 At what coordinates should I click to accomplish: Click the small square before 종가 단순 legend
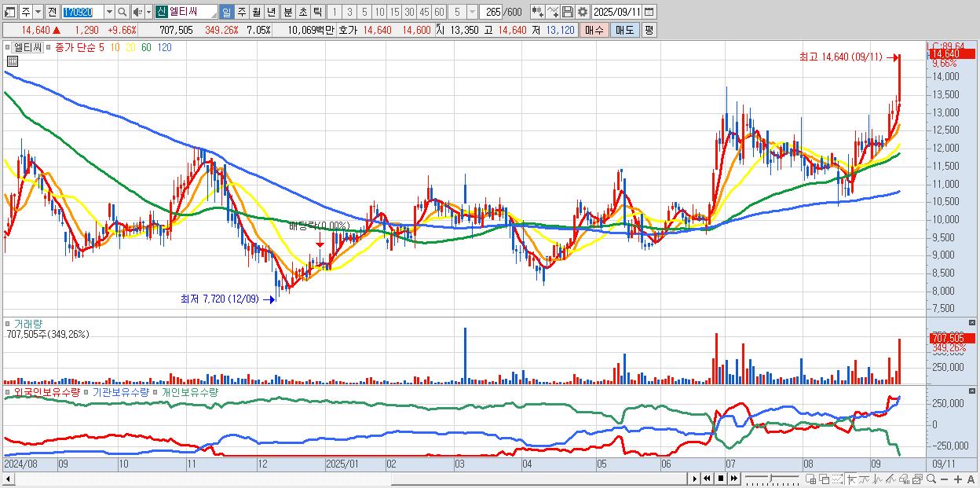pyautogui.click(x=48, y=47)
